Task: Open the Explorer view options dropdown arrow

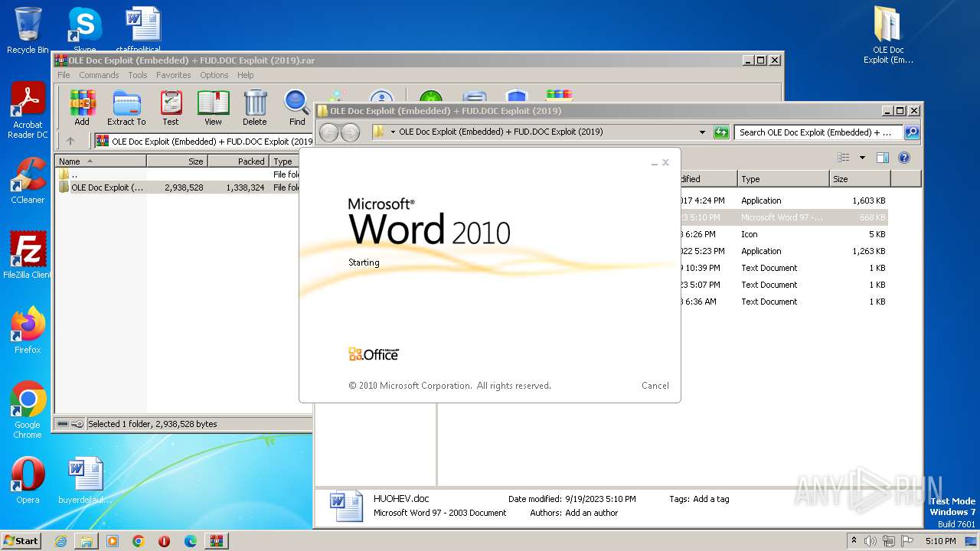Action: 862,158
